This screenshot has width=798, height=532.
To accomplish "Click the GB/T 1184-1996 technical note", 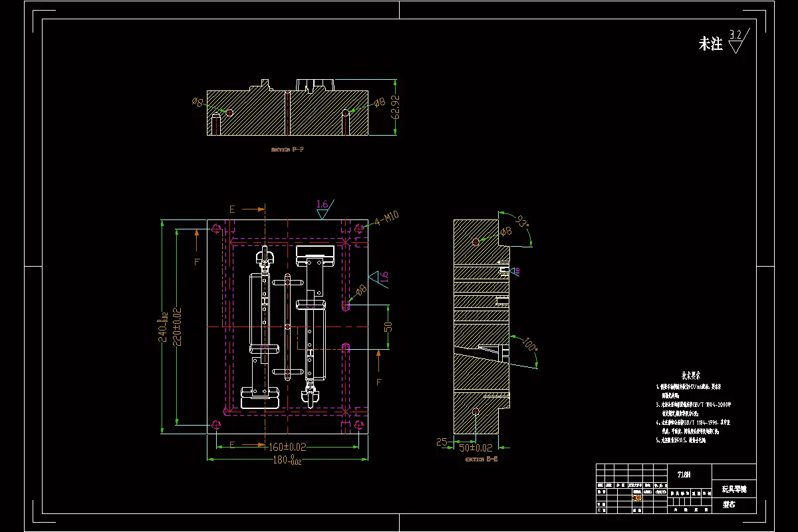I will [x=694, y=426].
